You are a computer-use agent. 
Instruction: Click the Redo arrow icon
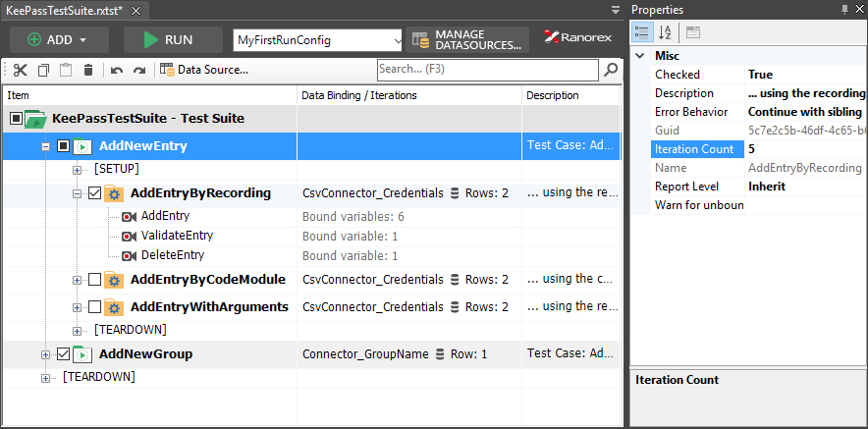(x=139, y=71)
